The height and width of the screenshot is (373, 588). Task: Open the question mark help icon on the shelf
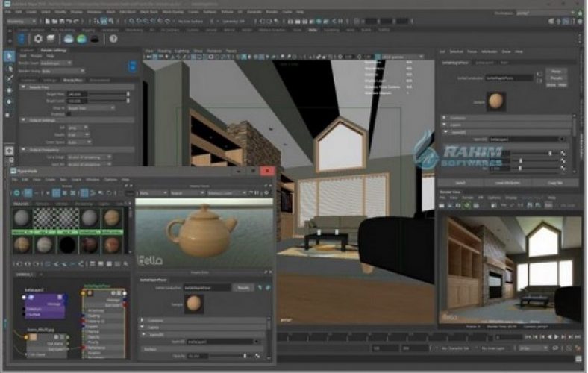113,38
